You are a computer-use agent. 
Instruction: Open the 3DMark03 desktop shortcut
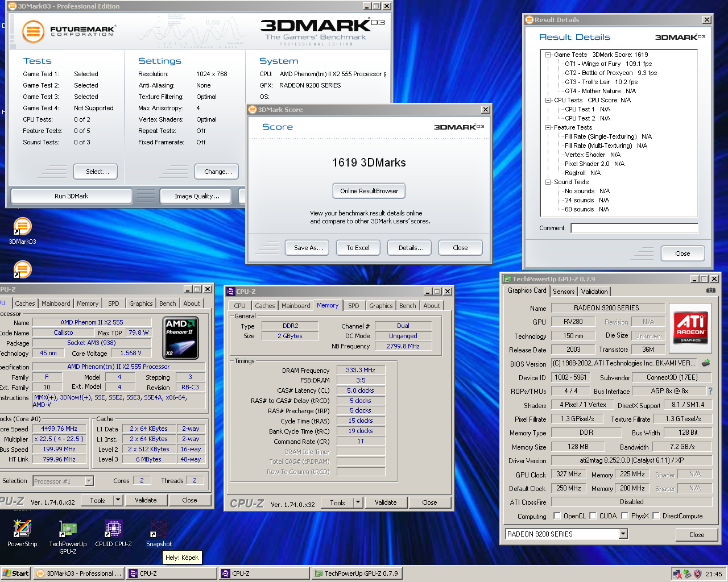pos(22,230)
